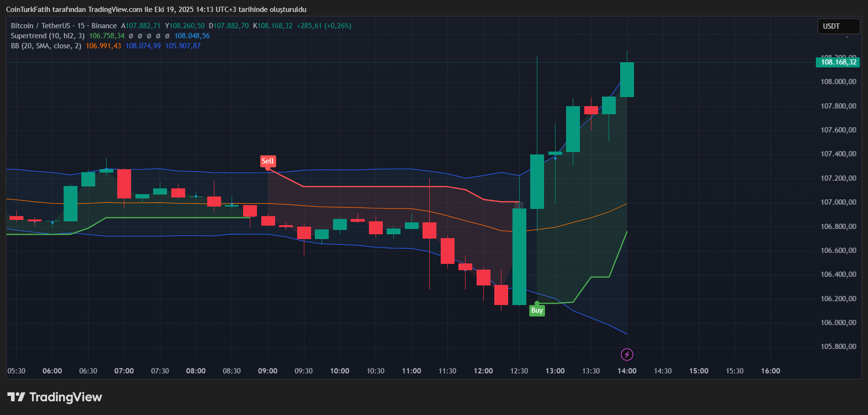
Task: Click the 105.800,00 price axis label
Action: 838,347
